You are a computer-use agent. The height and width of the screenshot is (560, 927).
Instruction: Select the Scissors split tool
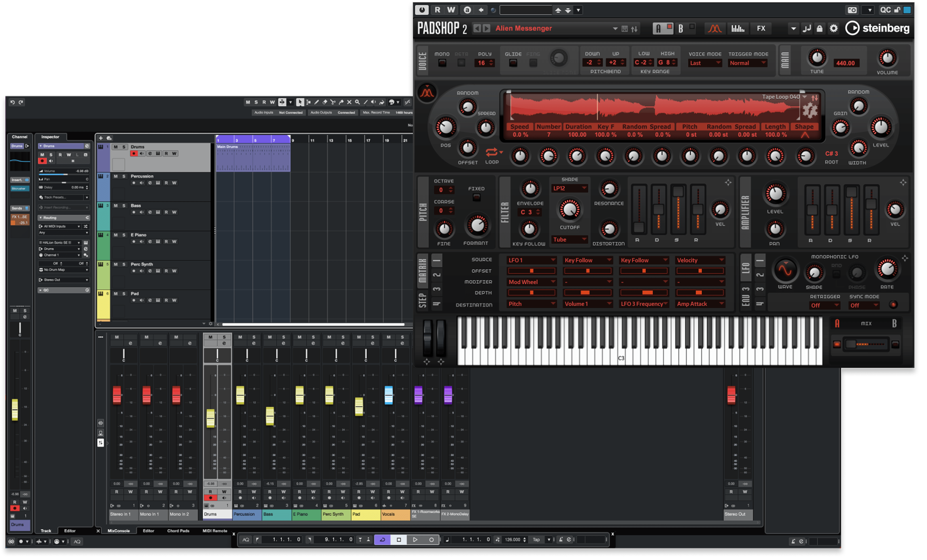(x=333, y=102)
